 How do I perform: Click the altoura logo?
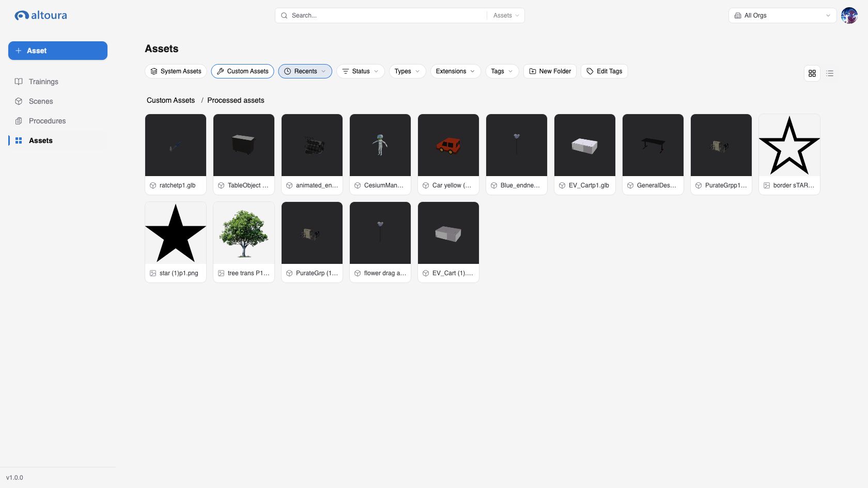point(41,15)
